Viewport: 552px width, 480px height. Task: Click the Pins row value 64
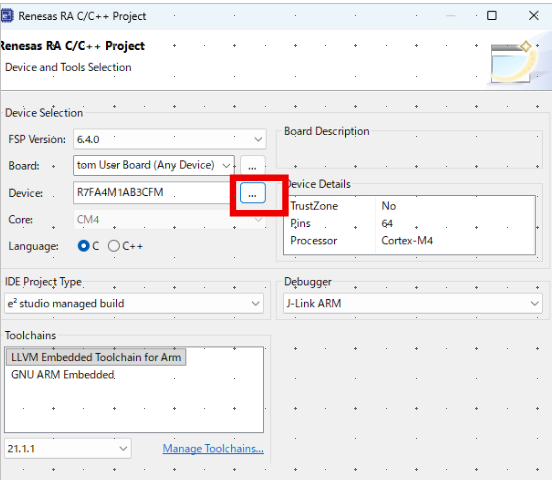[387, 223]
